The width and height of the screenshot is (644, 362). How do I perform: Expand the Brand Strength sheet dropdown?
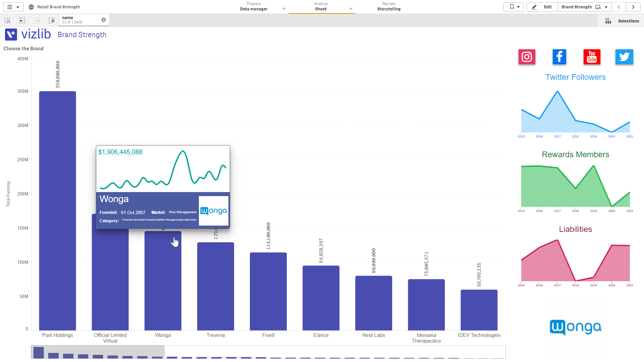606,7
